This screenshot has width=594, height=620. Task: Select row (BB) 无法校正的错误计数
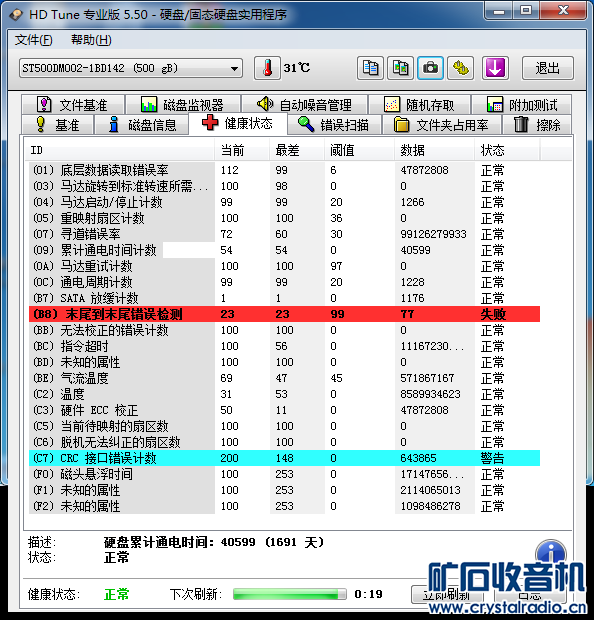(284, 330)
